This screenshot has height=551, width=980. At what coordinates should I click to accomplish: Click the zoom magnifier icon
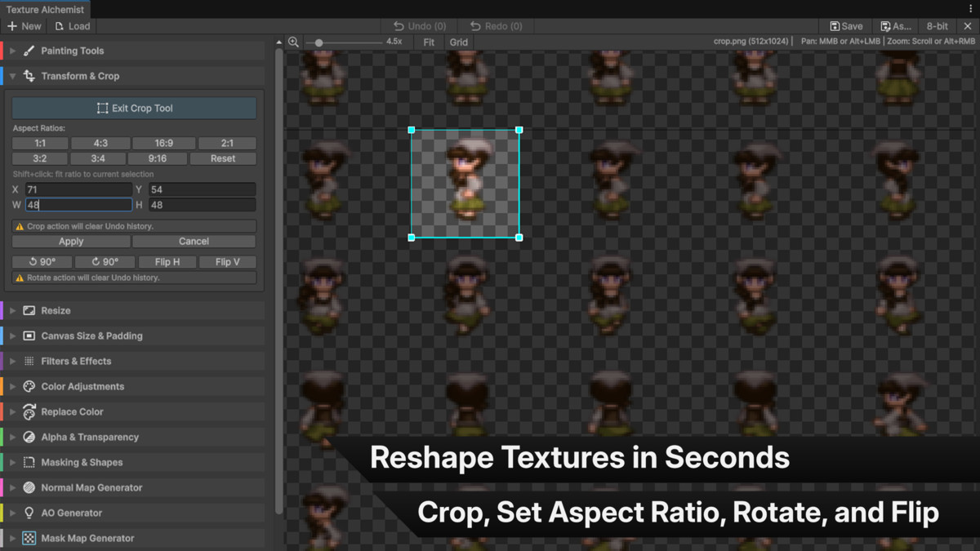tap(293, 42)
